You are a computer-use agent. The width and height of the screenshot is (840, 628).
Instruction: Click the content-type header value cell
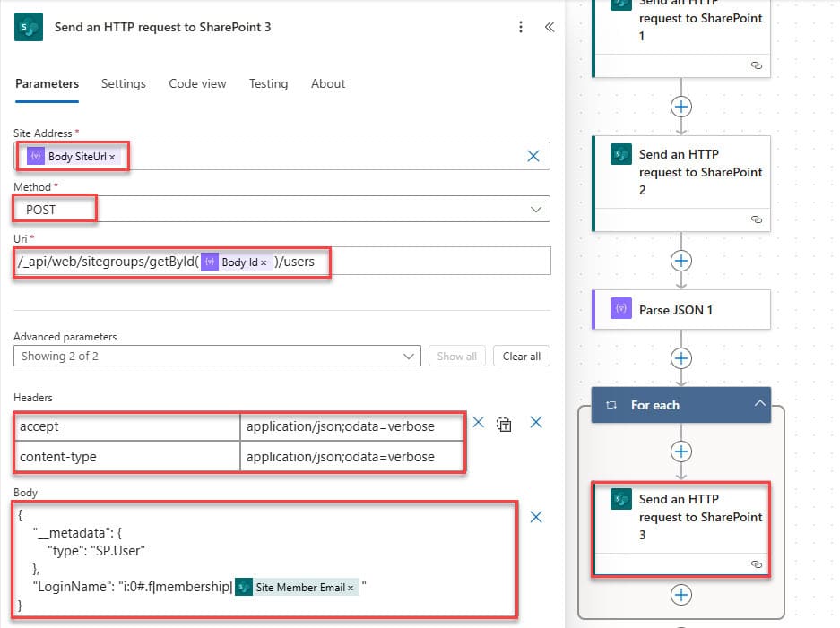352,457
